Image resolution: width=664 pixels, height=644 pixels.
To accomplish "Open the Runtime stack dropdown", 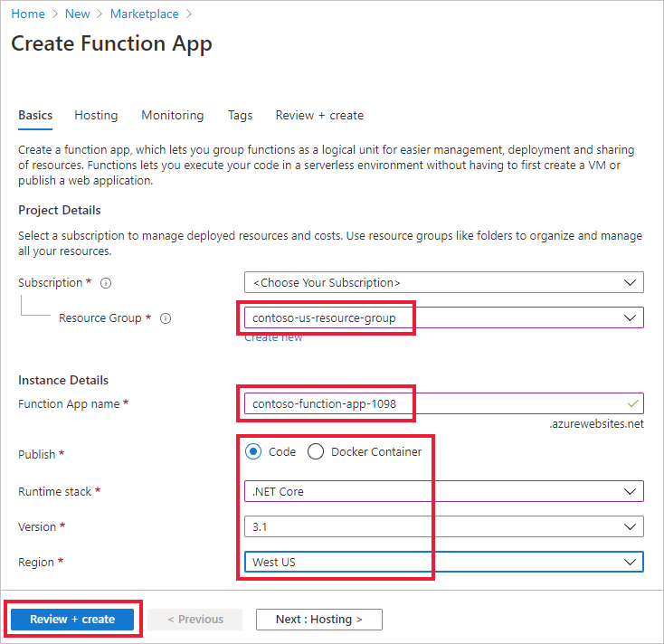I will (x=443, y=491).
